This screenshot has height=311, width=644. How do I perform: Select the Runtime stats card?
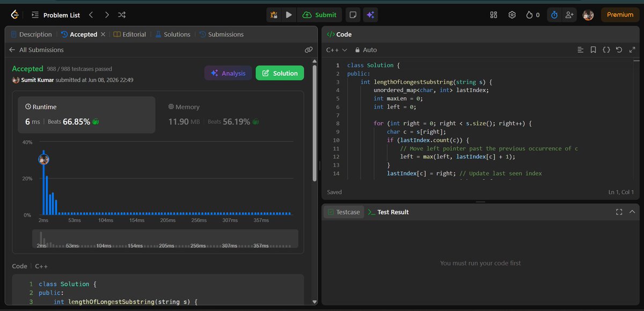86,115
